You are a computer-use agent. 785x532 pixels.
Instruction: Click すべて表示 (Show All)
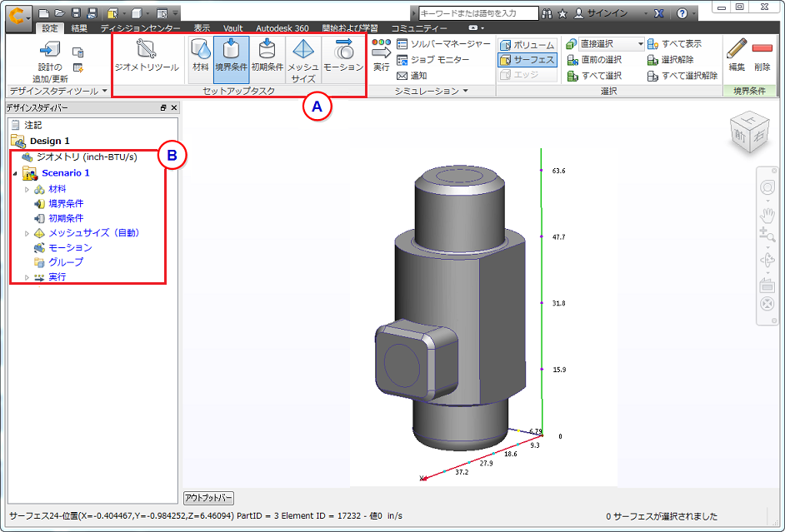click(675, 44)
